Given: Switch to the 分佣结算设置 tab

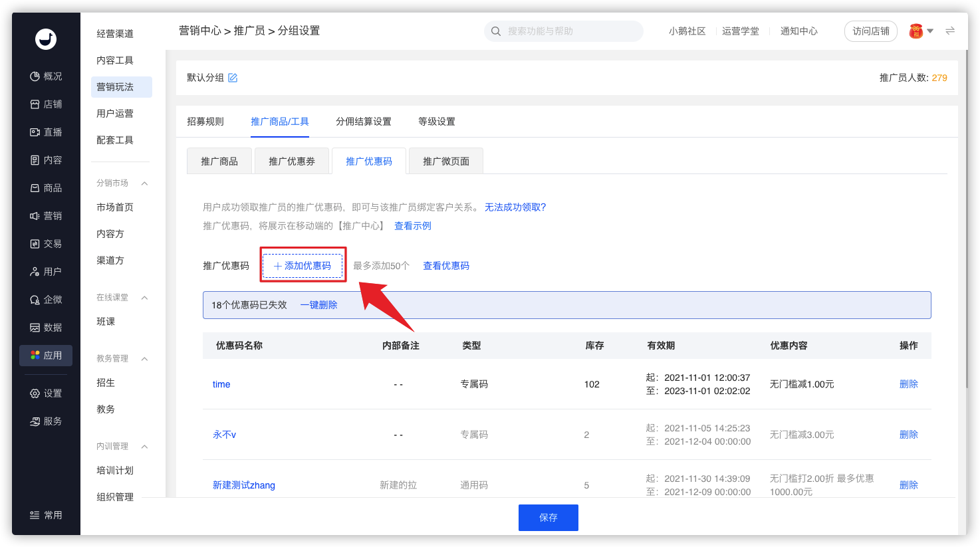Looking at the screenshot, I should point(363,122).
